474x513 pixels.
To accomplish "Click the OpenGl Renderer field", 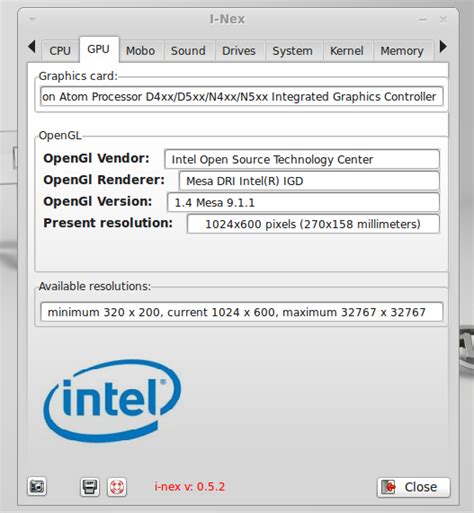I will pos(309,181).
